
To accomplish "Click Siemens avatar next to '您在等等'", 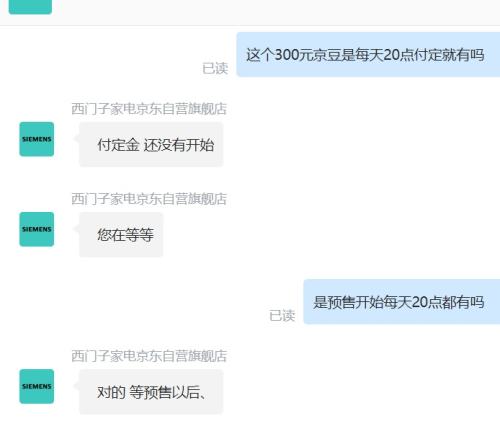I will tap(37, 229).
